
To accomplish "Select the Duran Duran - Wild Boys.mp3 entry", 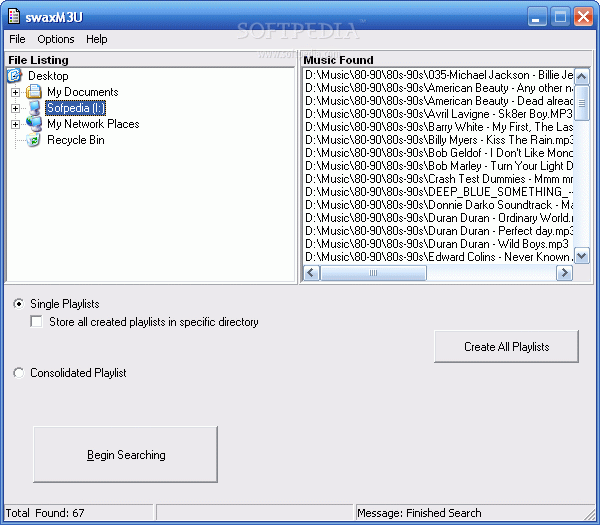I will click(x=439, y=244).
